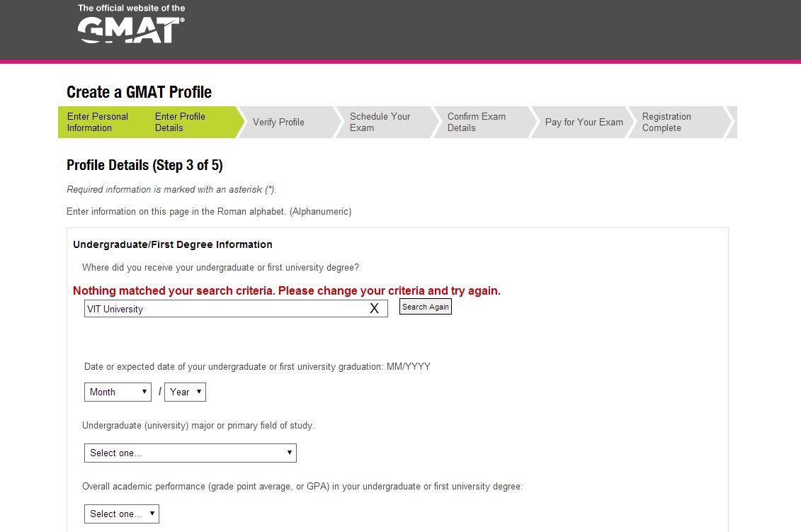Click 'The official website of the' tagline
The height and width of the screenshot is (532, 801).
pyautogui.click(x=131, y=9)
